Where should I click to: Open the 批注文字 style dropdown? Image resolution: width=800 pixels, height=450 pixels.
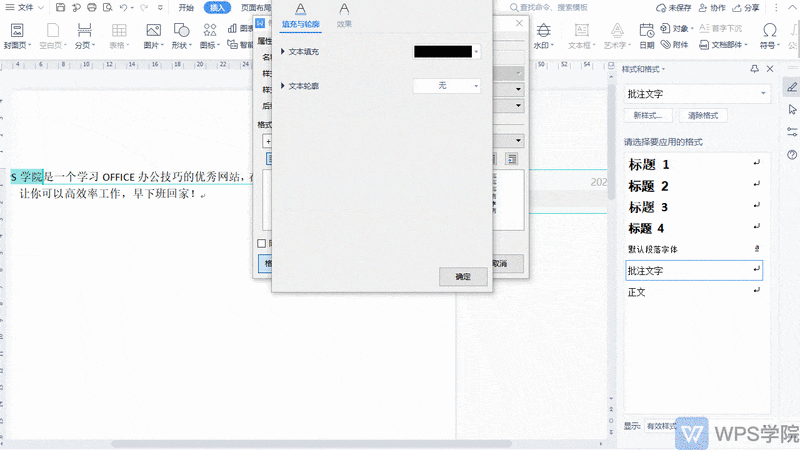pyautogui.click(x=697, y=94)
